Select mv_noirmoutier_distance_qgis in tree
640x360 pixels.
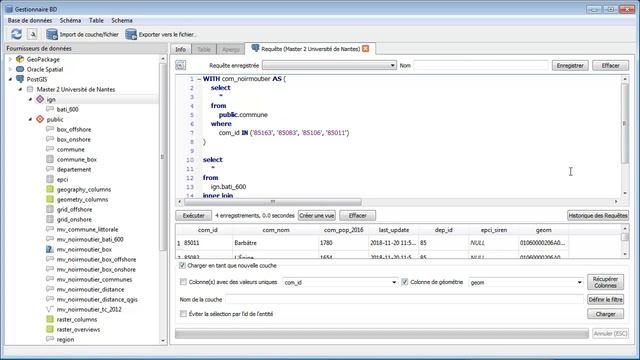[x=97, y=299]
